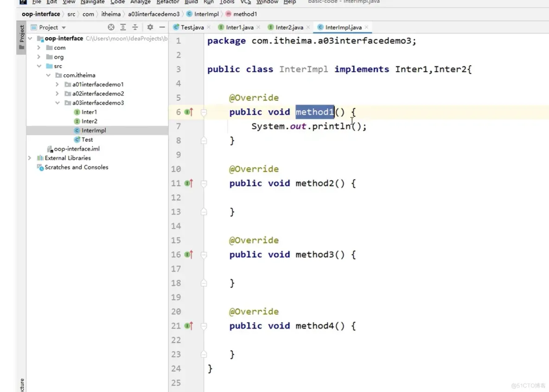Click the Collapse All icon in Project panel
The height and width of the screenshot is (392, 549).
[x=135, y=27]
